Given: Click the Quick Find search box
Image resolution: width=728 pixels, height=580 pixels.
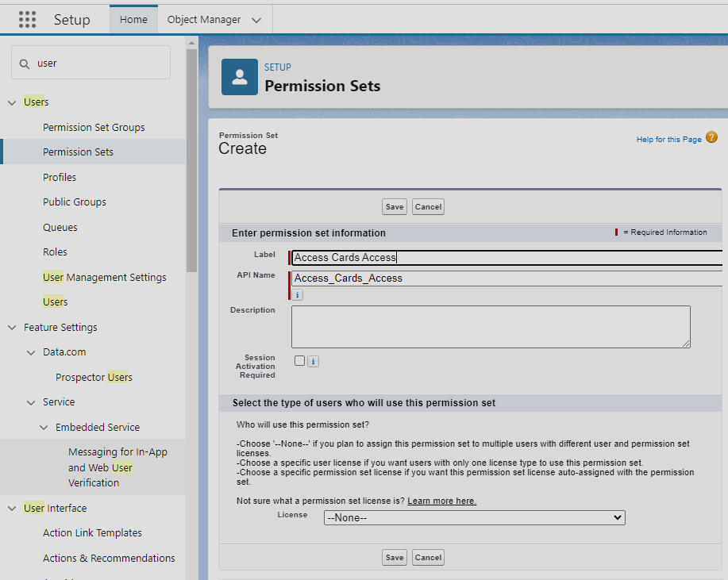Looking at the screenshot, I should pos(91,63).
